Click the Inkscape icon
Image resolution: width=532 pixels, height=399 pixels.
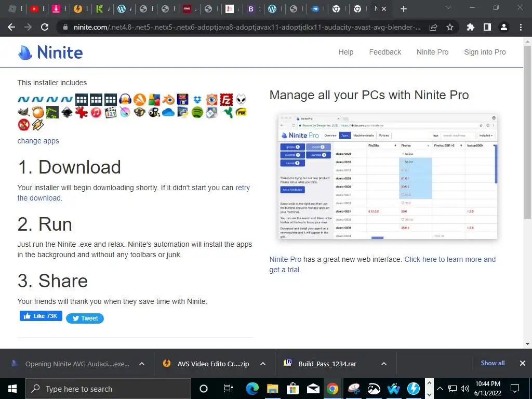point(67,112)
